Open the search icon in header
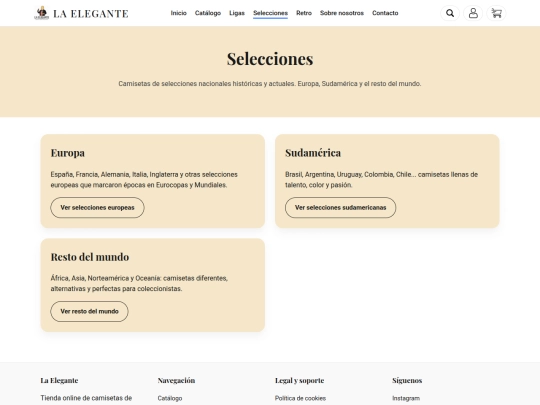 pyautogui.click(x=450, y=13)
